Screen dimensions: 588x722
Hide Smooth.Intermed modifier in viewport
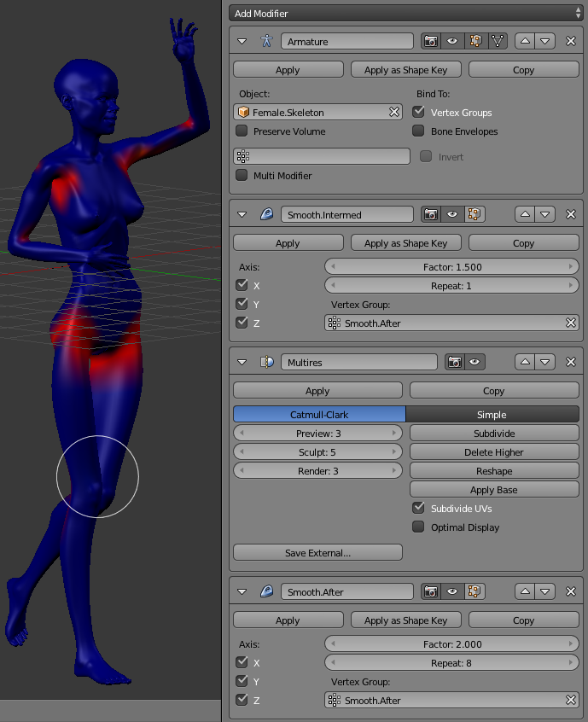point(453,215)
